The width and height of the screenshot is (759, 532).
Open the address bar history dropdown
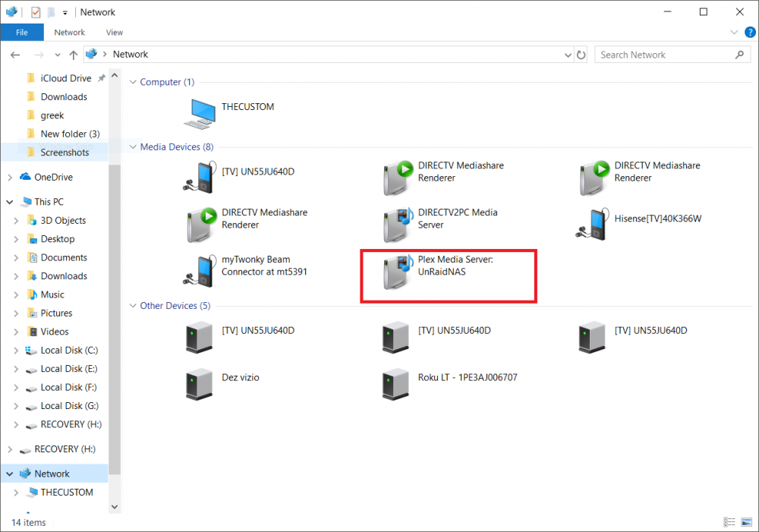(568, 55)
